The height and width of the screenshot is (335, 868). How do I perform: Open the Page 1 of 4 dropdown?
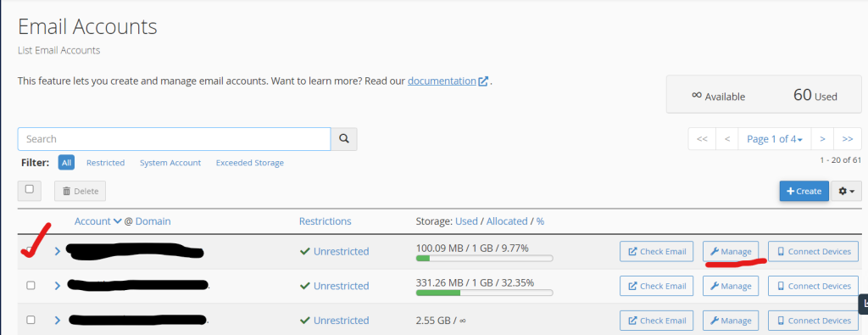(x=775, y=139)
